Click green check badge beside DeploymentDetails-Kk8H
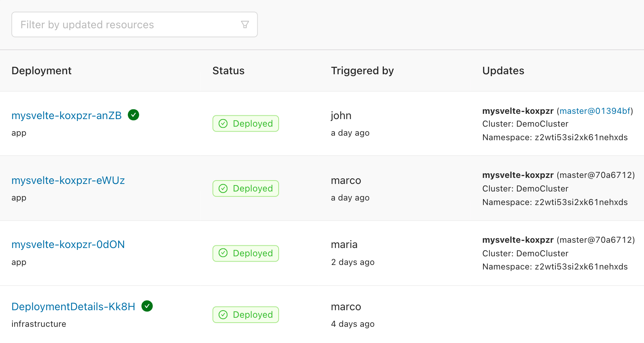This screenshot has height=343, width=644. coord(147,306)
